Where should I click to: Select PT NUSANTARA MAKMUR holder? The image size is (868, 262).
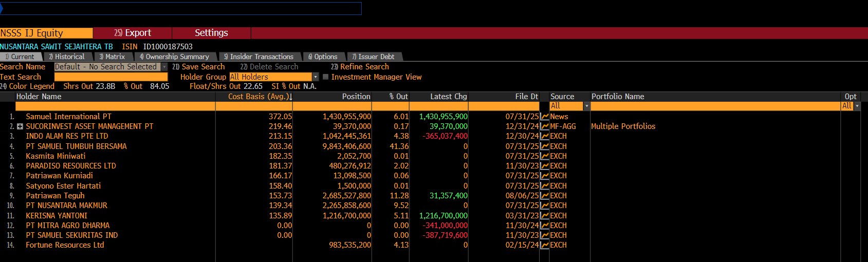pyautogui.click(x=66, y=205)
